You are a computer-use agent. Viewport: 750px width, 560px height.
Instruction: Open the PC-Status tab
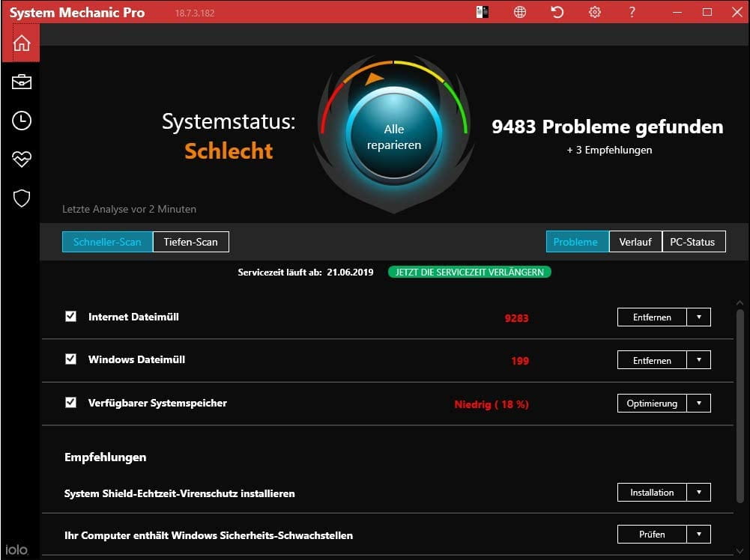click(693, 241)
